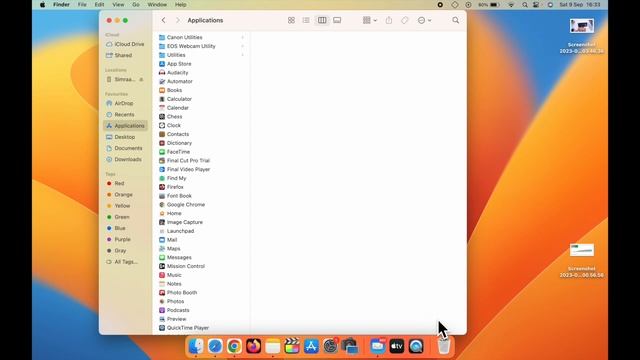Switch Finder to icon view
This screenshot has height=360, width=640.
[291, 20]
